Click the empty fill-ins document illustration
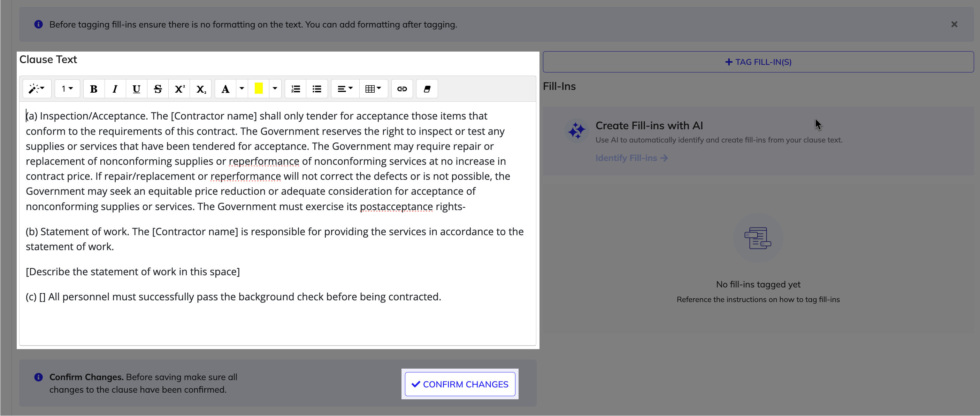This screenshot has width=980, height=416. [758, 238]
